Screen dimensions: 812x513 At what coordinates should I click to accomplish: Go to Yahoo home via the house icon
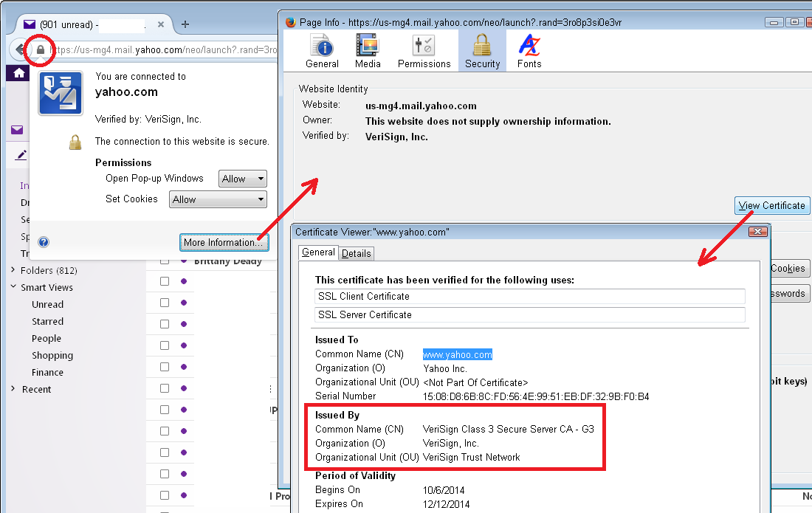click(19, 73)
